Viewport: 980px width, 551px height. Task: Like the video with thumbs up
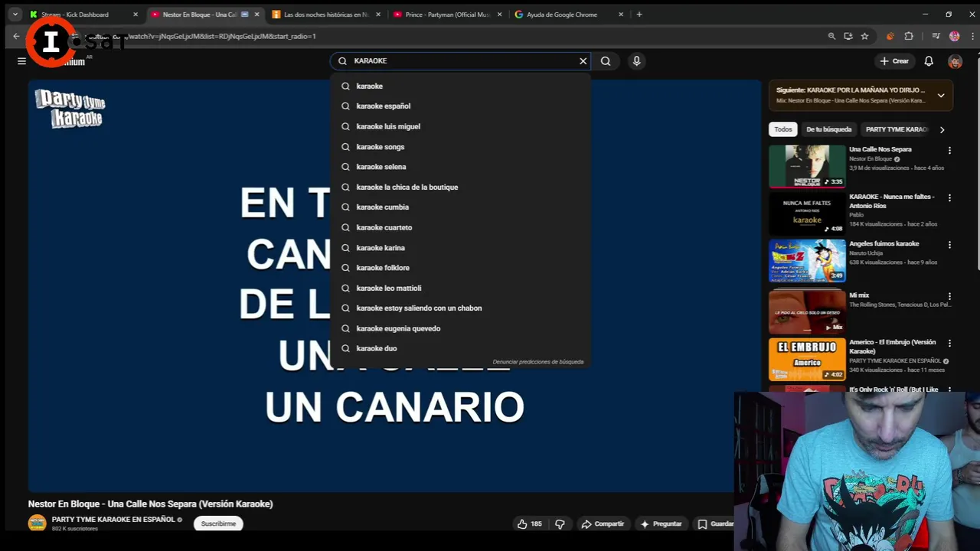pyautogui.click(x=529, y=524)
